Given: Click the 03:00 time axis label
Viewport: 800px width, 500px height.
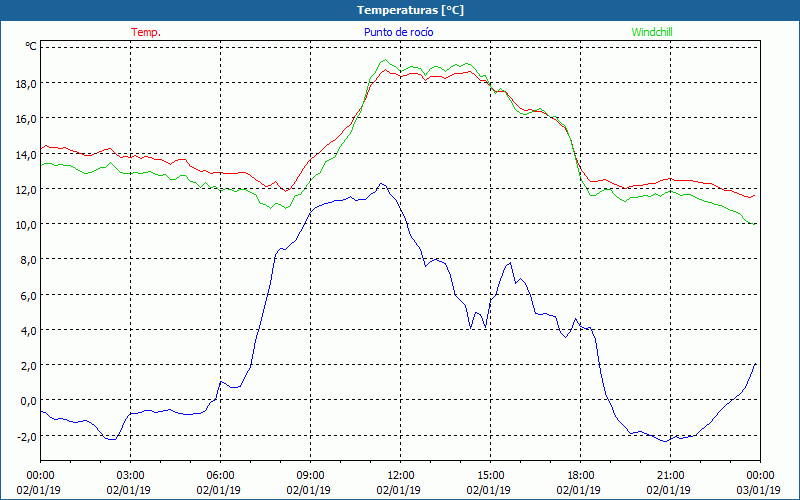Looking at the screenshot, I should [x=130, y=476].
